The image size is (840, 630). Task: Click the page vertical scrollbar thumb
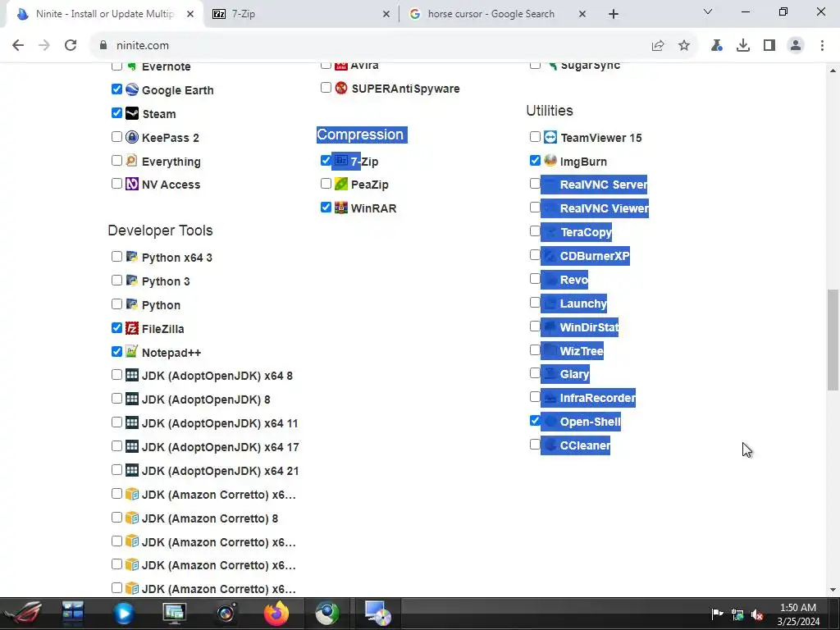point(833,340)
